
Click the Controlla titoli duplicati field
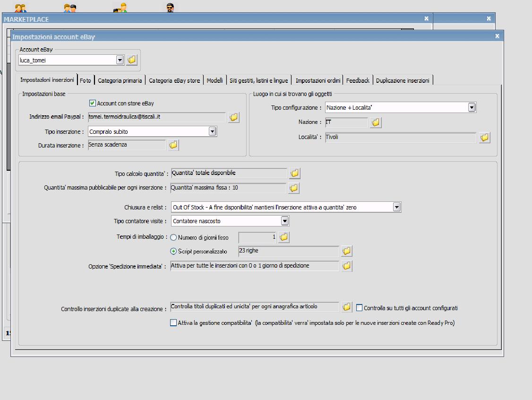255,307
